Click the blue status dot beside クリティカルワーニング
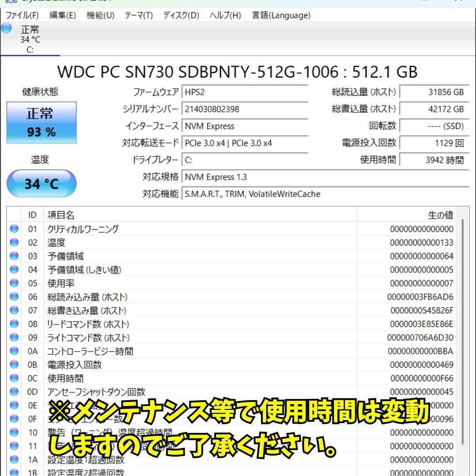Screen dimensions: 476x476 (15, 229)
